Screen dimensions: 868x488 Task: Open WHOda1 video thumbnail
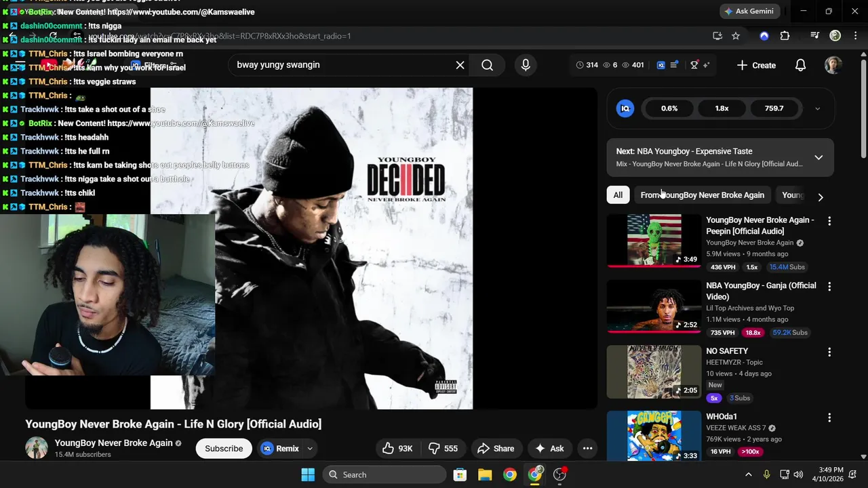click(x=654, y=436)
